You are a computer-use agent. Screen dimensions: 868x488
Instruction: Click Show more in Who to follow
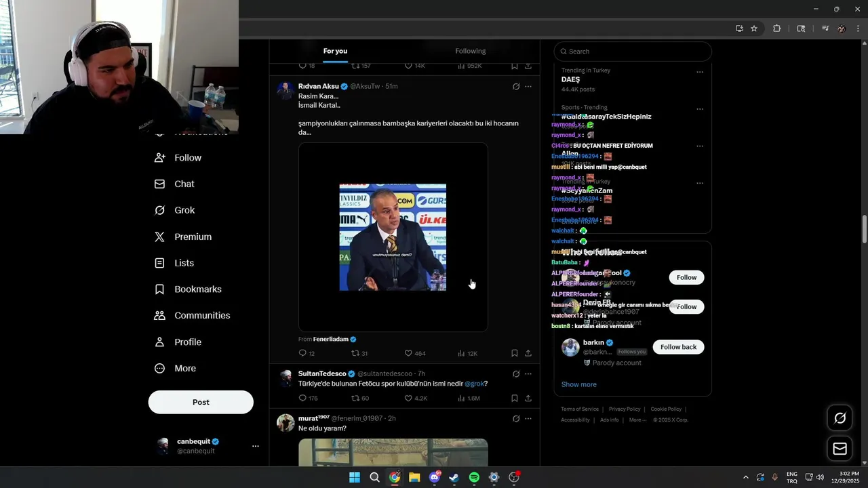tap(579, 384)
